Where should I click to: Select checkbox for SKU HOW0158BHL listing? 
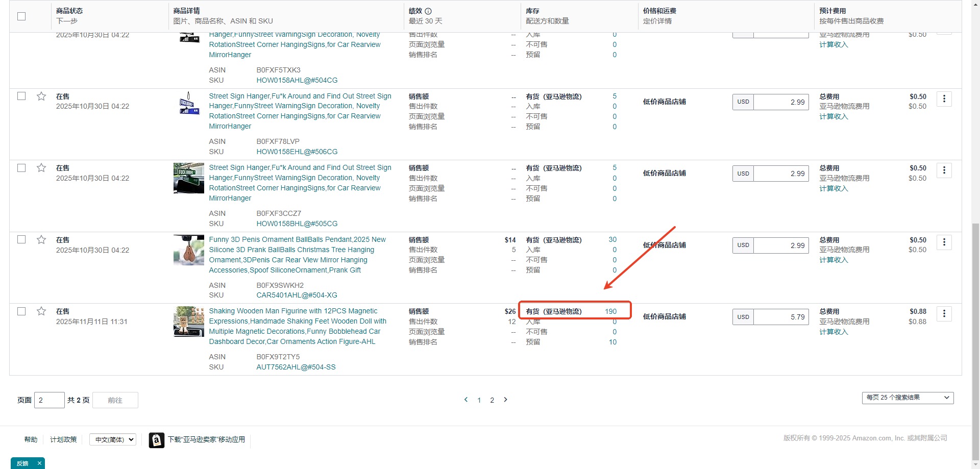point(21,168)
